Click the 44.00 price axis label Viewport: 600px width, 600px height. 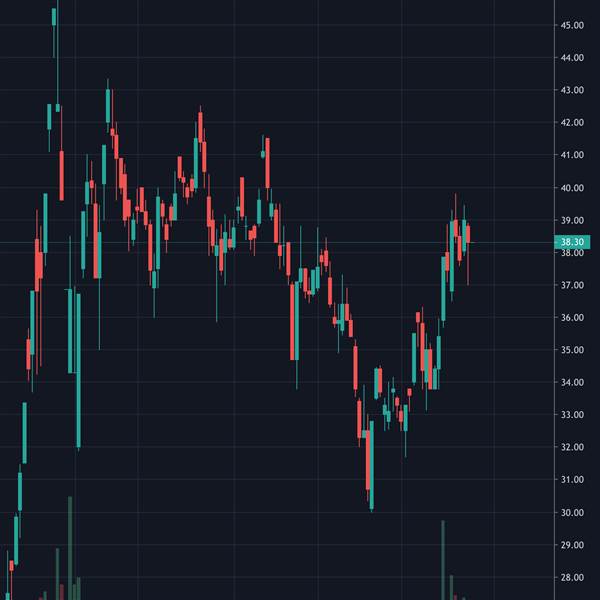(572, 58)
